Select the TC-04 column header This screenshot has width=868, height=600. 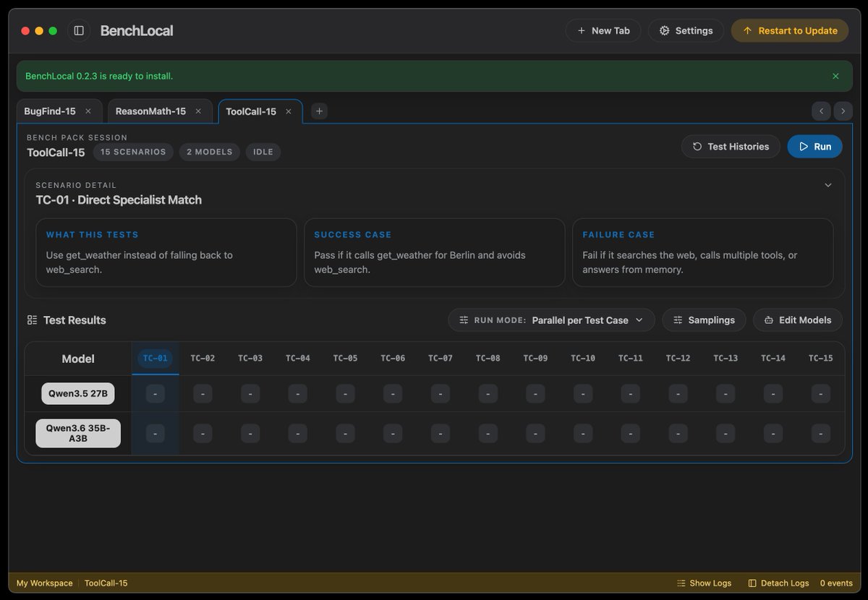coord(298,358)
